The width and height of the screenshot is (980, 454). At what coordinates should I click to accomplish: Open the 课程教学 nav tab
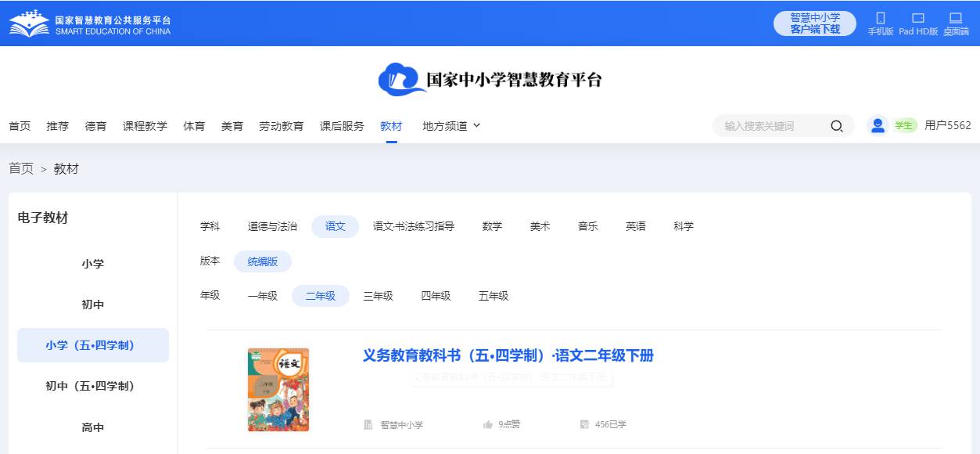pos(145,126)
